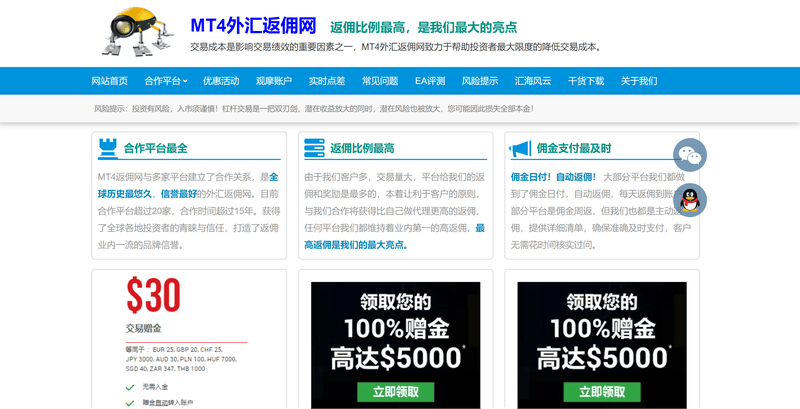Viewport: 800px width, 409px height.
Task: Click the server stack icon beside 返佣比例最高
Action: 314,148
